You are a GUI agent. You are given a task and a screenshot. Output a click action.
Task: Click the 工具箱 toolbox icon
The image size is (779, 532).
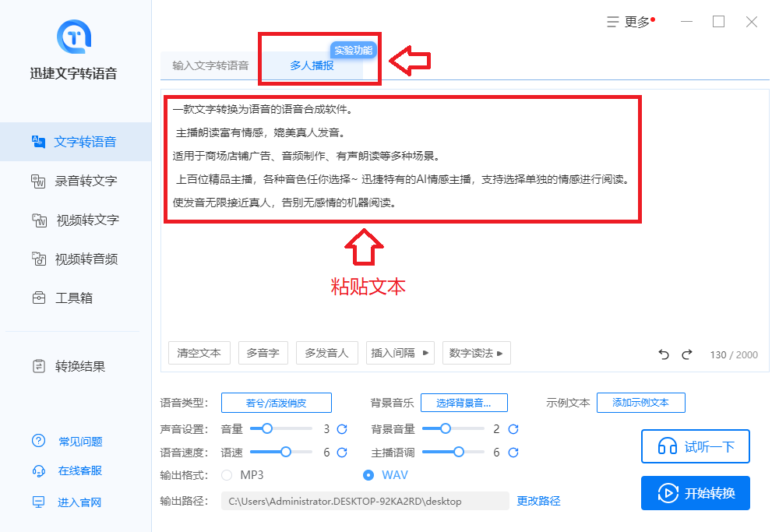coord(39,298)
